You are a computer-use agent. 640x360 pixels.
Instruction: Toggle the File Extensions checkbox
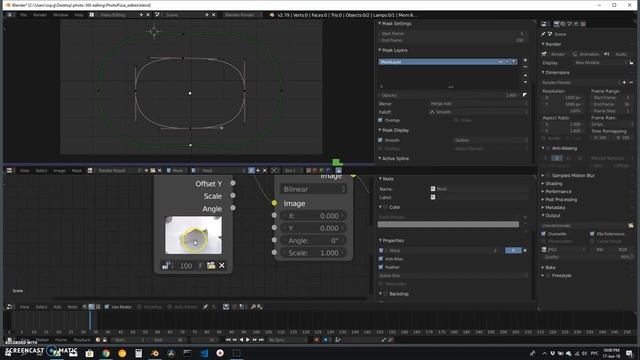(592, 234)
